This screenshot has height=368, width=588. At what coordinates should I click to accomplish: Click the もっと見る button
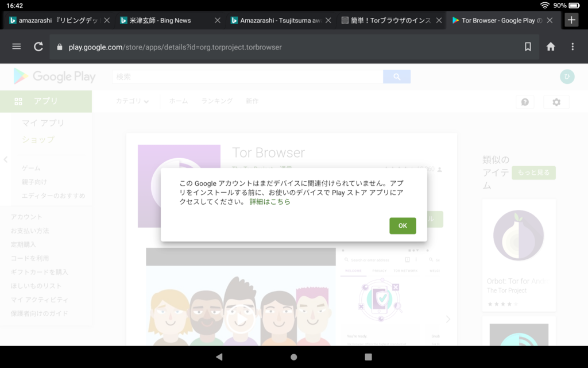click(533, 172)
